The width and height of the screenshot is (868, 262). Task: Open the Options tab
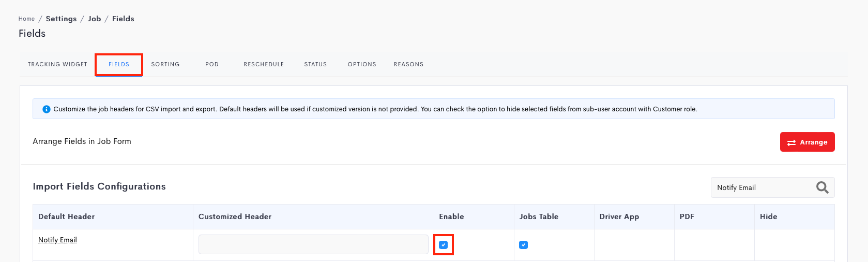pos(362,64)
